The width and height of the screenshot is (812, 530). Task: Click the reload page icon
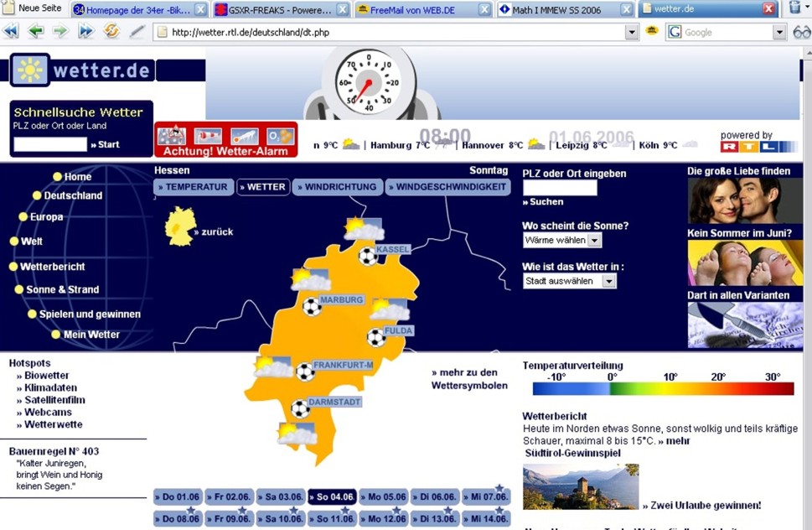point(111,32)
